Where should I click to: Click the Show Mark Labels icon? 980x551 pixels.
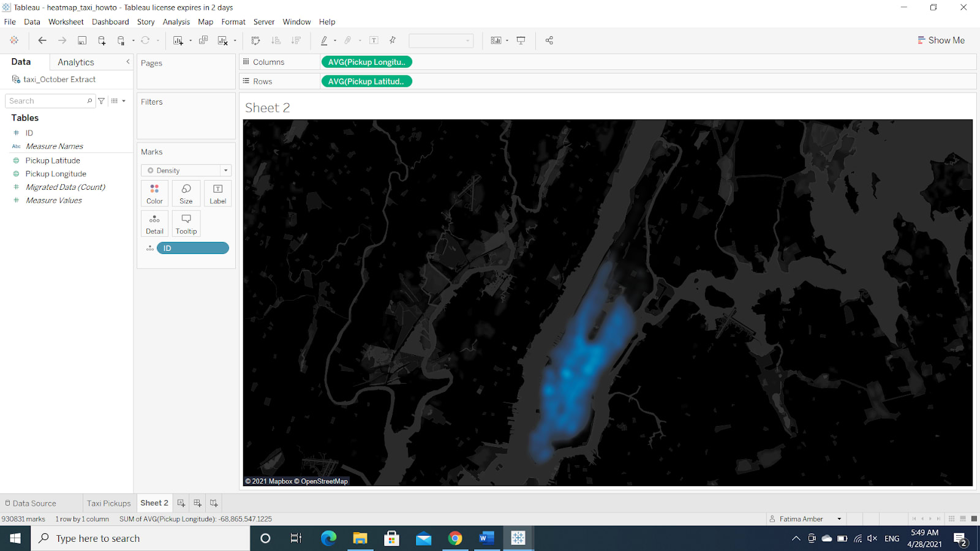pyautogui.click(x=374, y=40)
